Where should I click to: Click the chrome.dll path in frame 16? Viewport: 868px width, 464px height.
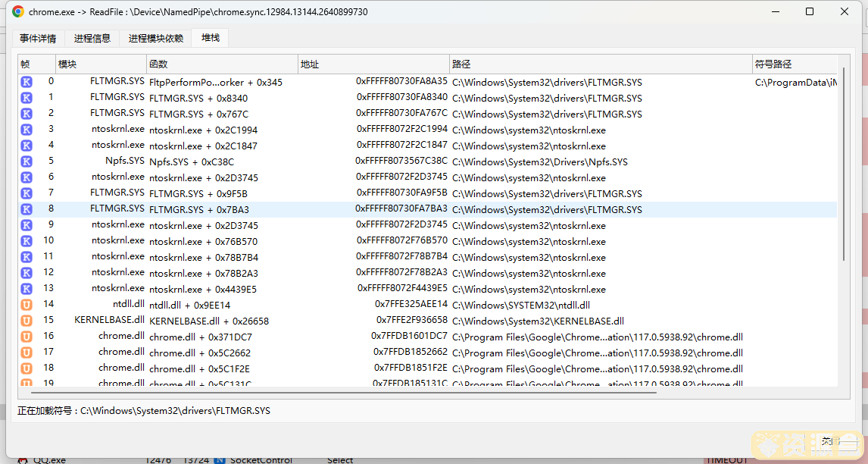pos(598,337)
